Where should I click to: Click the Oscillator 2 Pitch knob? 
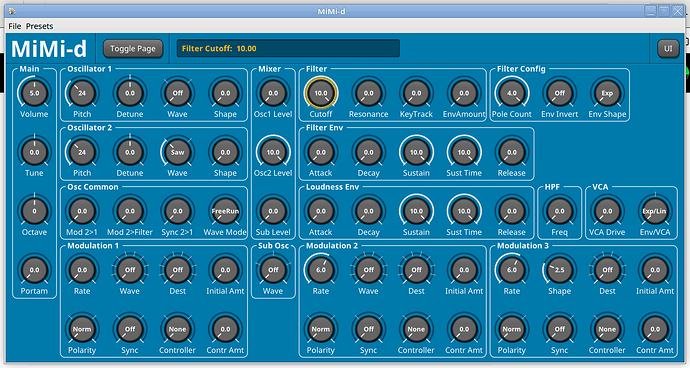click(82, 152)
